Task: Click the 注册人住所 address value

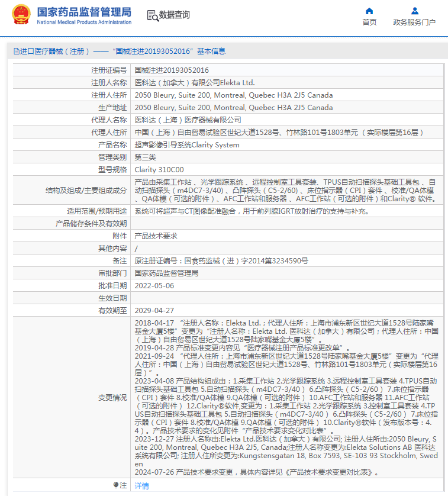Action: pos(234,95)
